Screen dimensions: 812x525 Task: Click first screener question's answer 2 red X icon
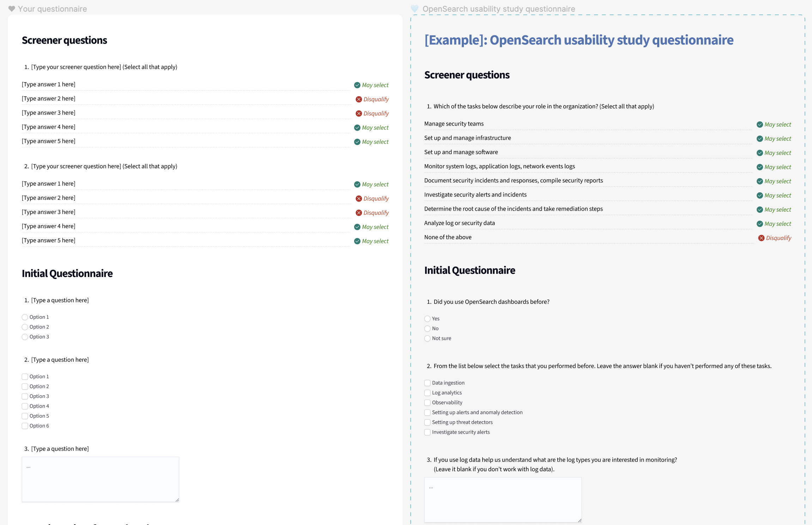coord(359,99)
